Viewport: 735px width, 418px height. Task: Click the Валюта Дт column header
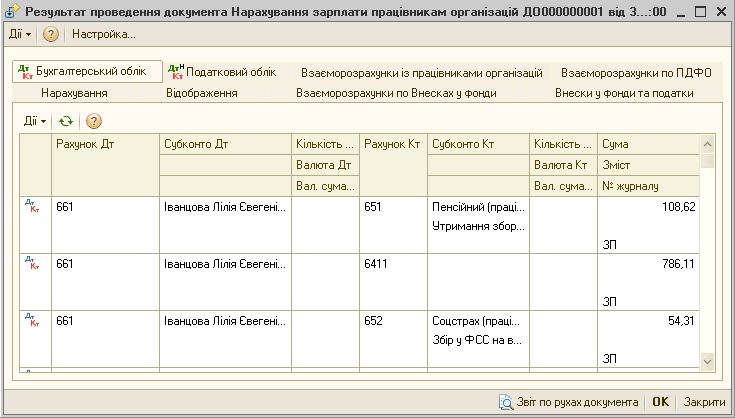pos(325,165)
